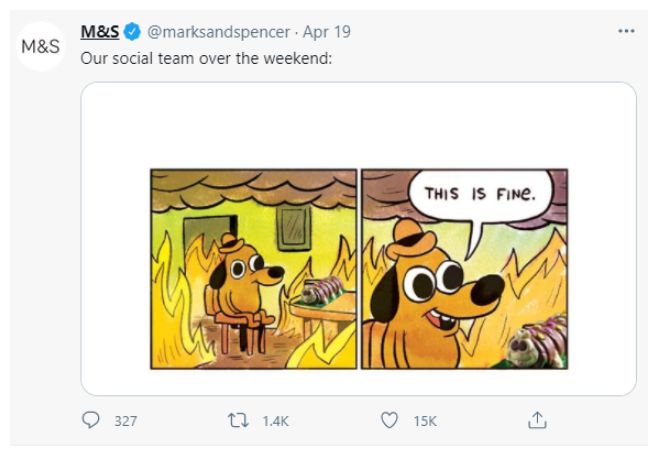Screen dimensions: 660x467
Task: Click the caterpillar cake on the table
Action: coord(322,293)
